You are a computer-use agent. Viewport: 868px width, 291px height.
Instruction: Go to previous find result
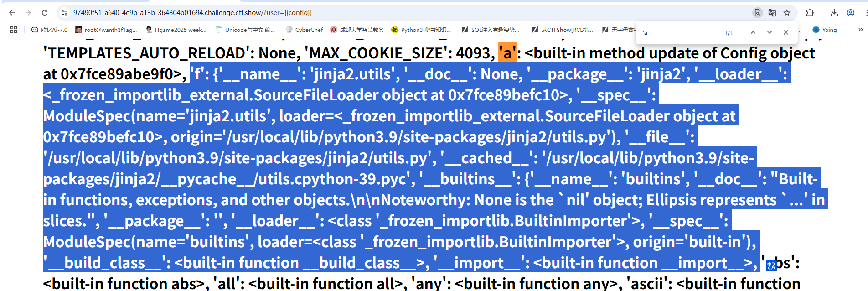click(x=753, y=32)
